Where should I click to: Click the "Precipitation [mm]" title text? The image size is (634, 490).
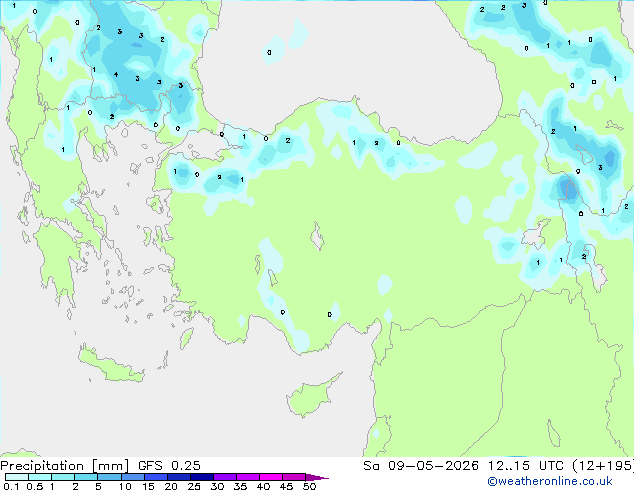click(65, 466)
